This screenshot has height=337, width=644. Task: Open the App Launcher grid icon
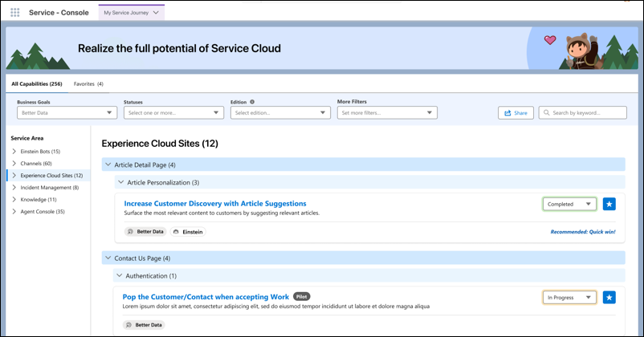(x=14, y=12)
